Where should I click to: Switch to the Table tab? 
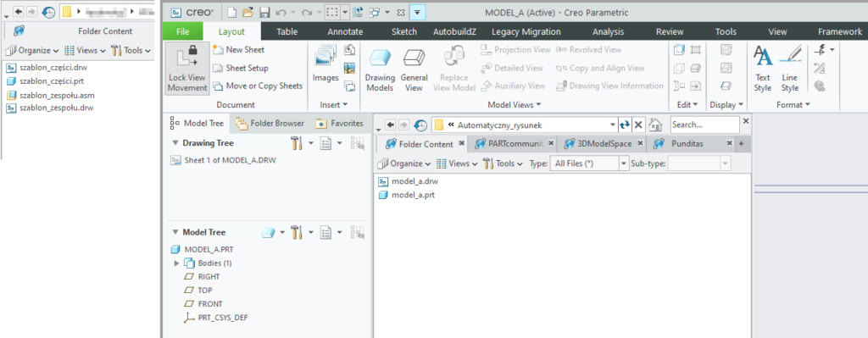pos(287,31)
